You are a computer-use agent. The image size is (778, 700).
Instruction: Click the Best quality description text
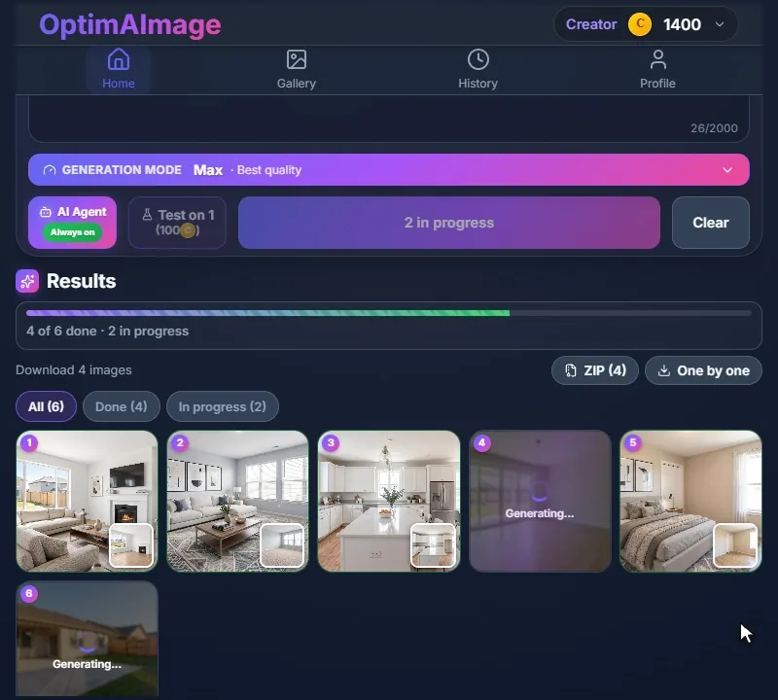(269, 170)
